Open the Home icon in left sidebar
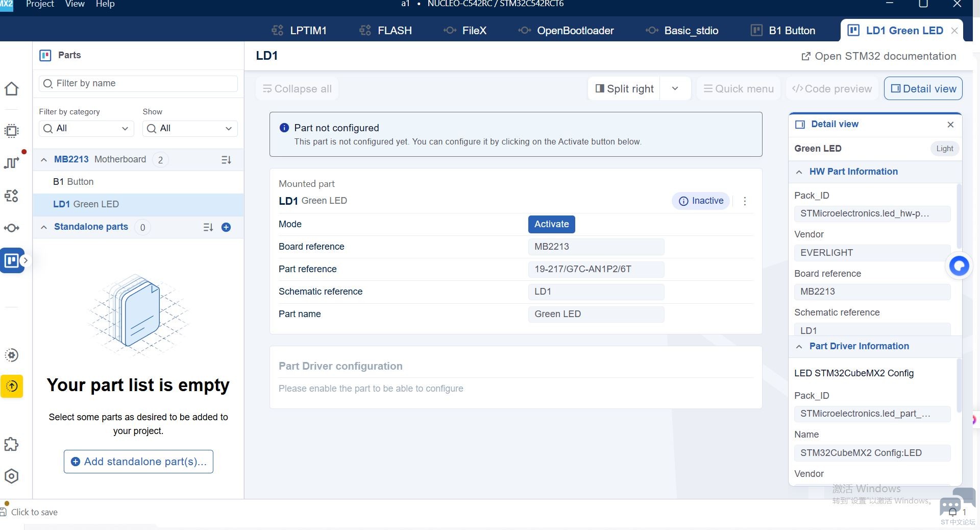This screenshot has width=980, height=530. (x=11, y=89)
